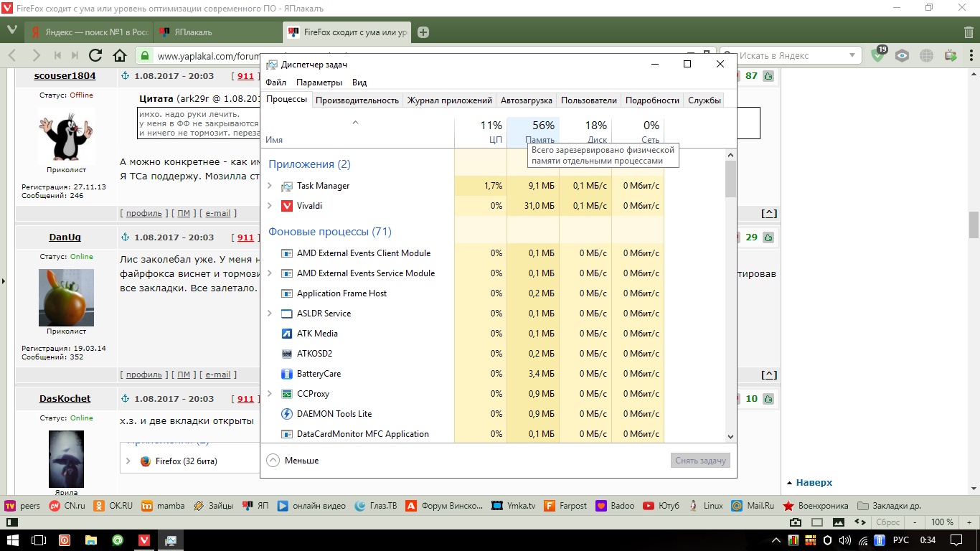Open the shield extension with badge 19
Viewport: 980px width, 551px height.
click(878, 55)
